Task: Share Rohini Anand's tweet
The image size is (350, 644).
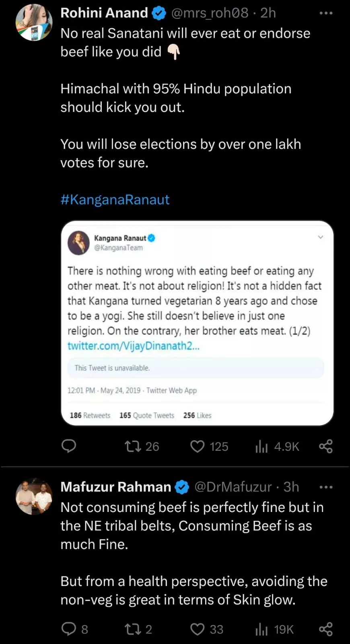Action: [x=325, y=446]
